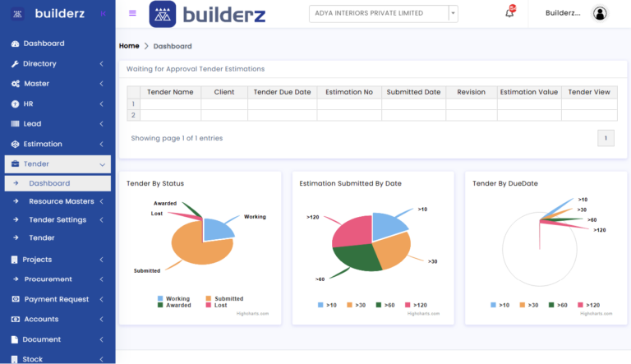Screen dimensions: 631x364
Task: Sort by Tender Name column header
Action: pos(170,92)
